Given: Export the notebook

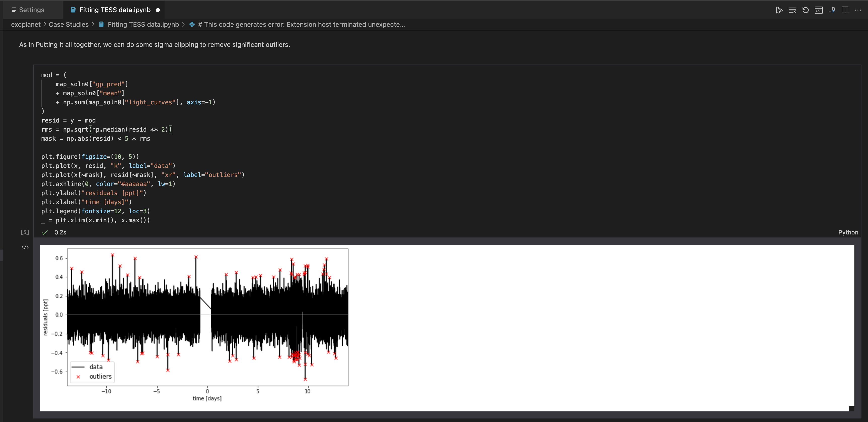Looking at the screenshot, I should (x=832, y=10).
